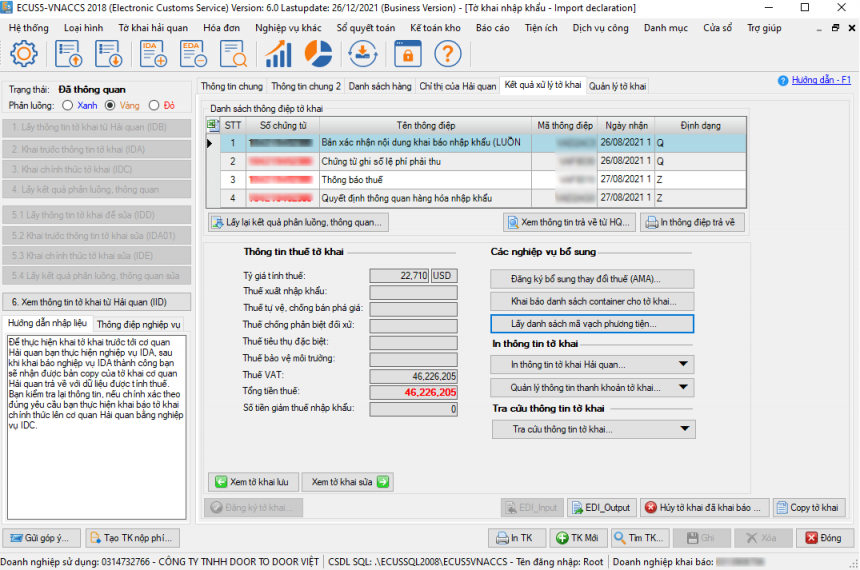Click the padlock window toolbar icon
Image resolution: width=860 pixels, height=570 pixels.
408,54
